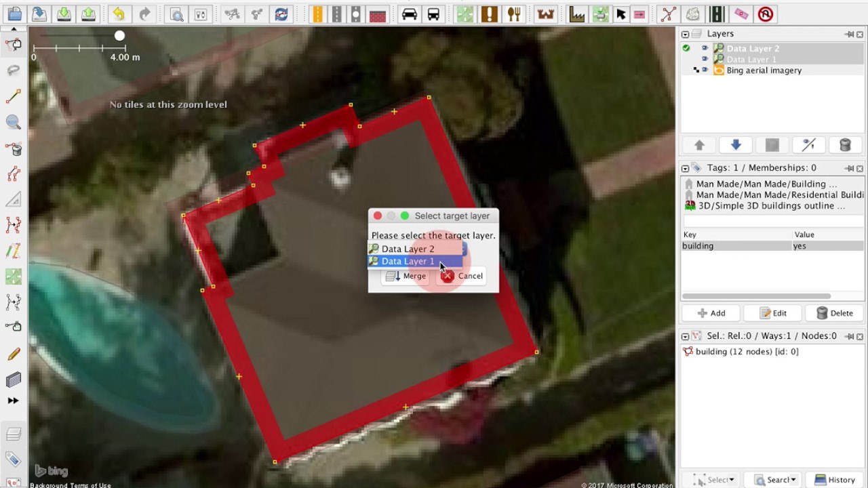Click Cancel in Select target layer dialog
Screen dimensions: 868x488
462,276
